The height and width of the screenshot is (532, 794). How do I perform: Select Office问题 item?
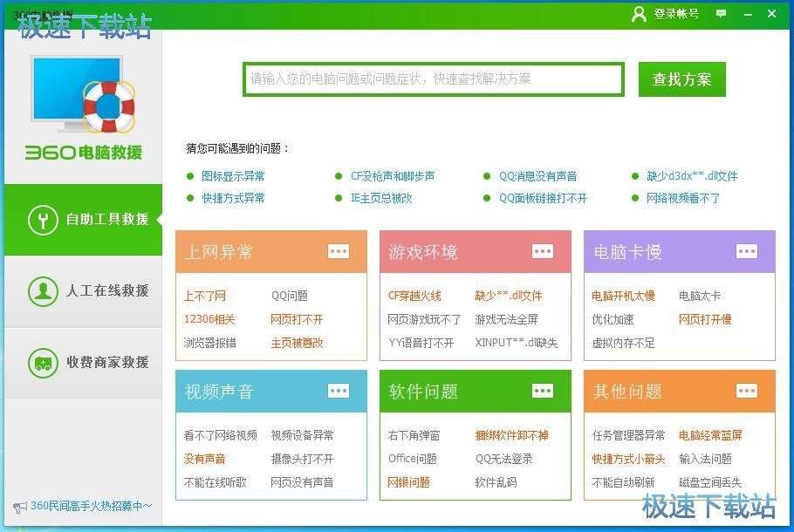pyautogui.click(x=412, y=459)
